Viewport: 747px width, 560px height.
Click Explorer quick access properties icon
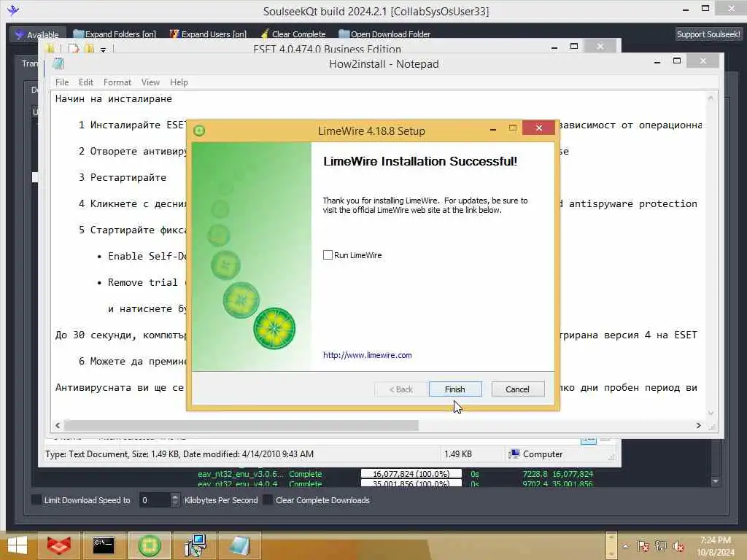pos(74,49)
